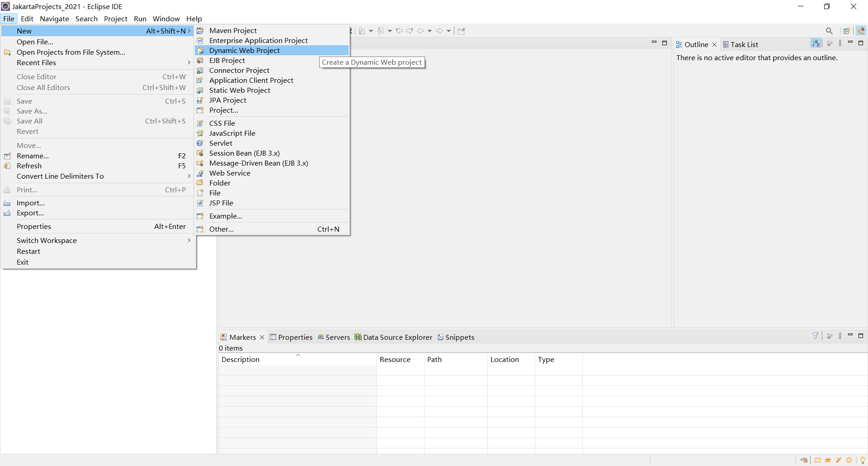Click the Forward navigation arrow icon
The image size is (868, 466).
[x=439, y=31]
